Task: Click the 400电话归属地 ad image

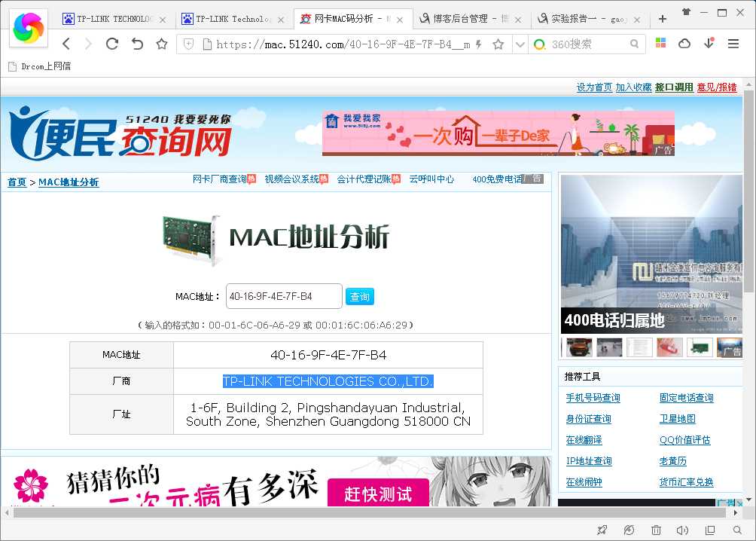Action: pyautogui.click(x=651, y=255)
